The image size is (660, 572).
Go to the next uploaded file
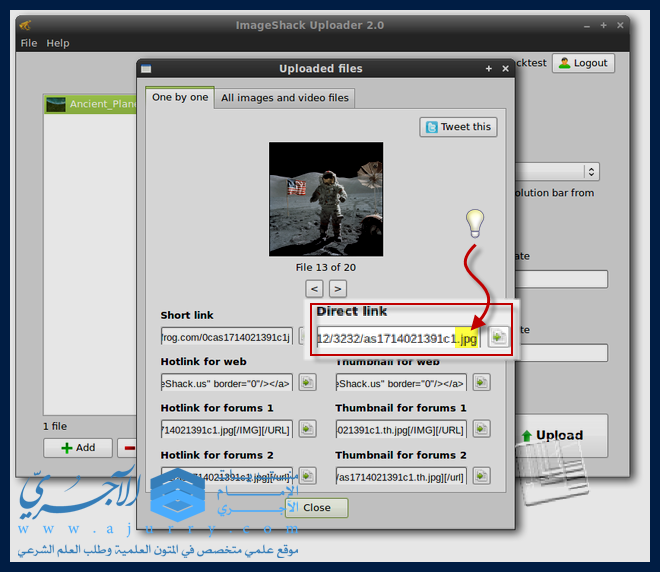tap(338, 288)
